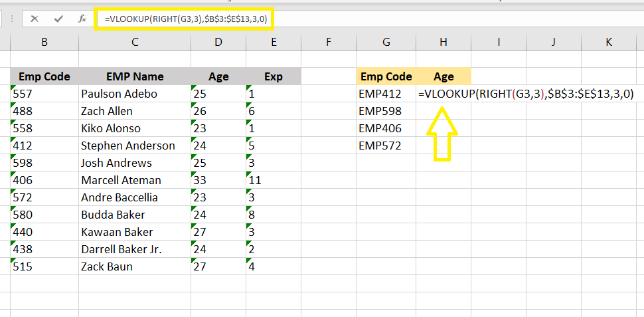Click the orange Emp Code header cell
Image resolution: width=644 pixels, height=317 pixels.
tap(386, 76)
